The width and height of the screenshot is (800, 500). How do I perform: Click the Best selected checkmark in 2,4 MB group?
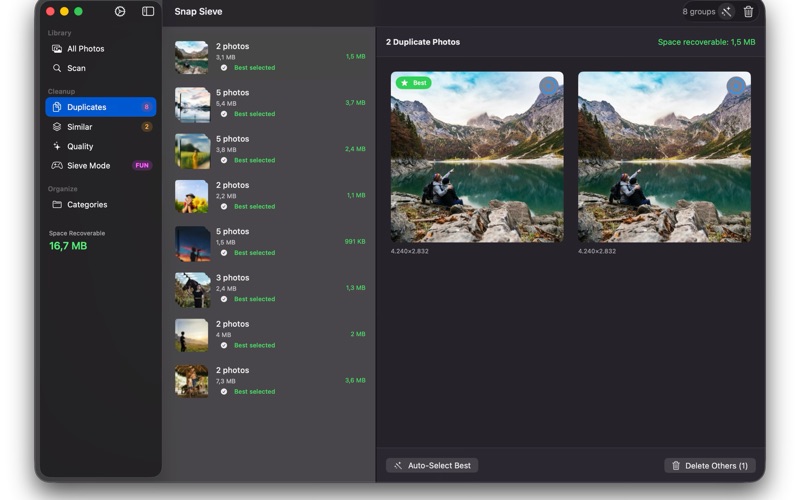coord(224,299)
